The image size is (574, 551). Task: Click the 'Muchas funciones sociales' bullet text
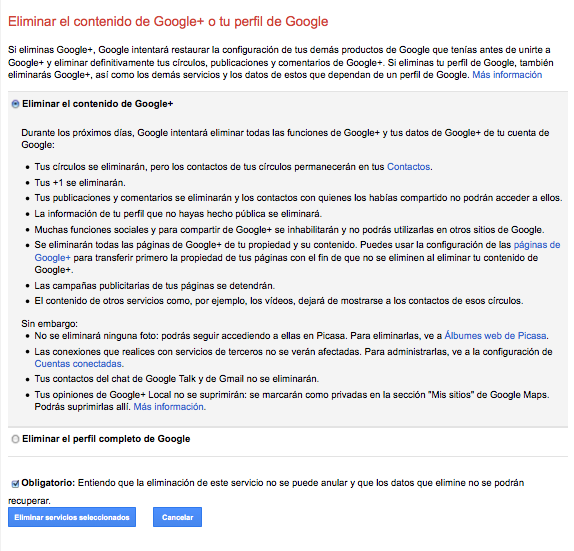[289, 230]
